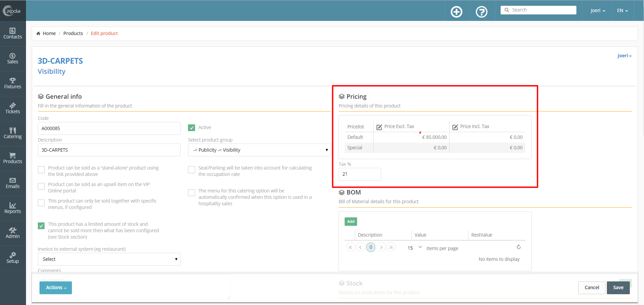Image resolution: width=644 pixels, height=305 pixels.
Task: Open the Contacts sidebar section
Action: click(x=13, y=34)
